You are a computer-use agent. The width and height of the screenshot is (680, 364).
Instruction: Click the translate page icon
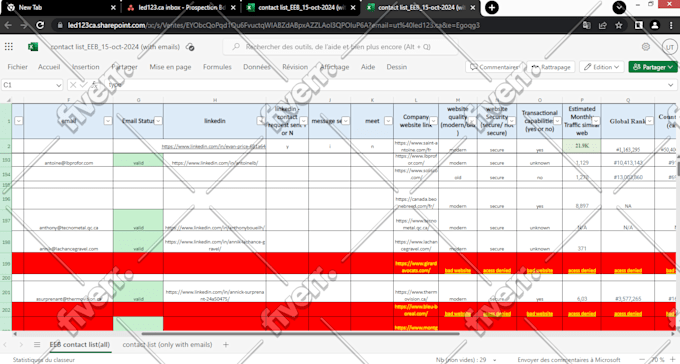(586, 25)
